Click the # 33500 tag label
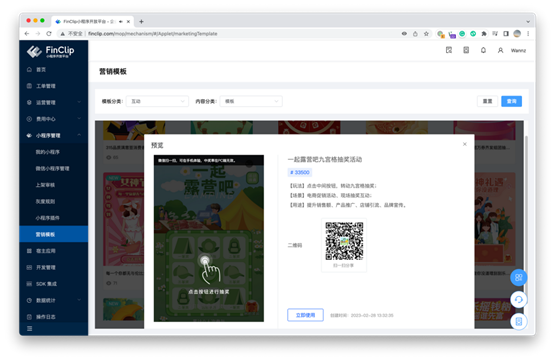Viewport: 555px width, 361px height. coord(300,172)
